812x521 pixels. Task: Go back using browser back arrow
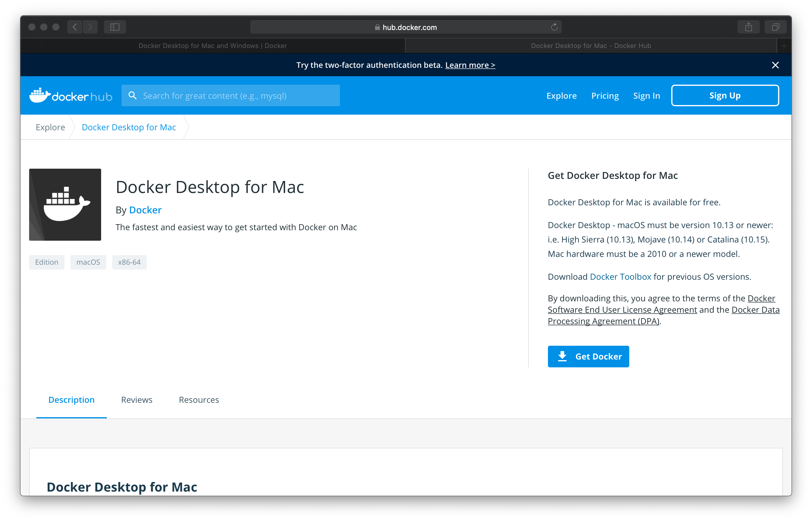click(x=75, y=27)
